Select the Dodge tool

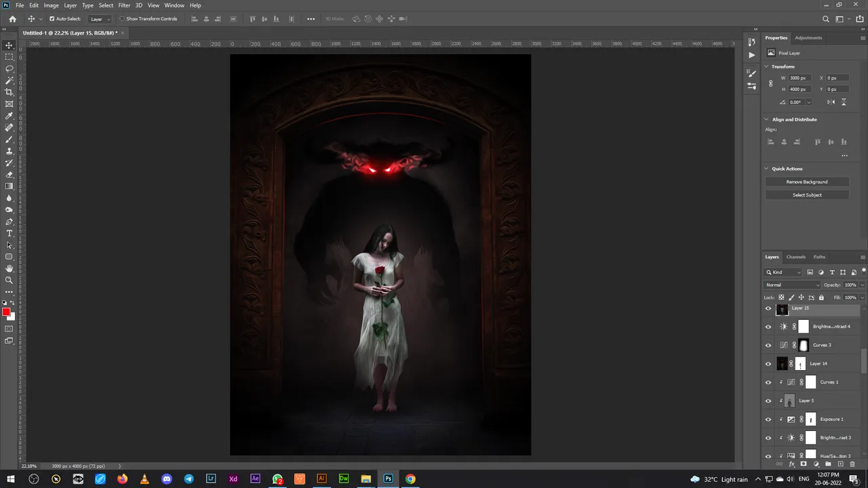(x=9, y=210)
